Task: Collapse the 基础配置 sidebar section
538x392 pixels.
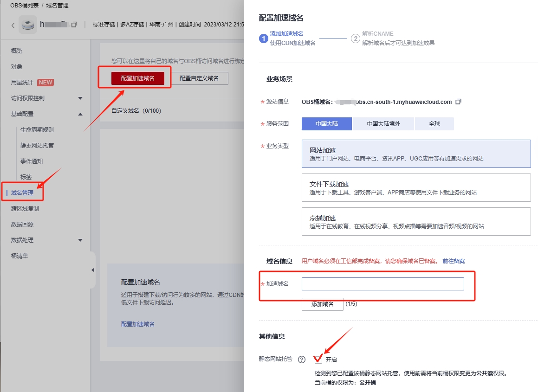Action: click(x=80, y=114)
